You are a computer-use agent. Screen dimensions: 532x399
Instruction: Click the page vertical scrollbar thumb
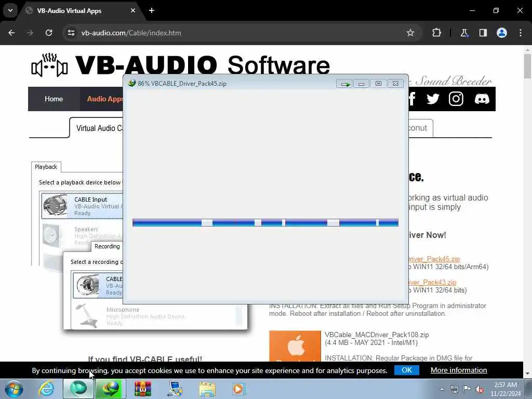click(x=527, y=66)
